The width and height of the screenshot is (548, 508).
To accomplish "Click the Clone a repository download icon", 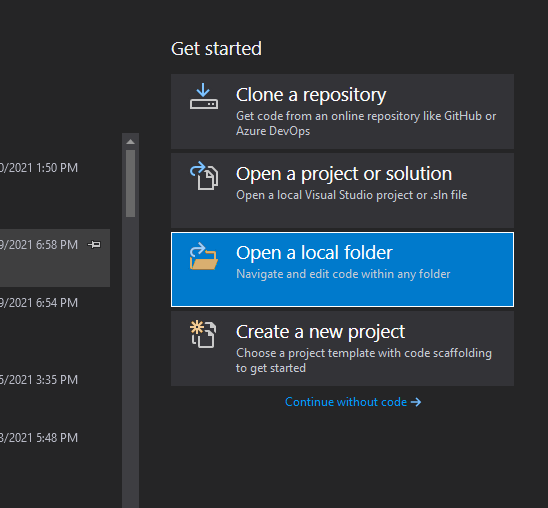I will point(204,96).
